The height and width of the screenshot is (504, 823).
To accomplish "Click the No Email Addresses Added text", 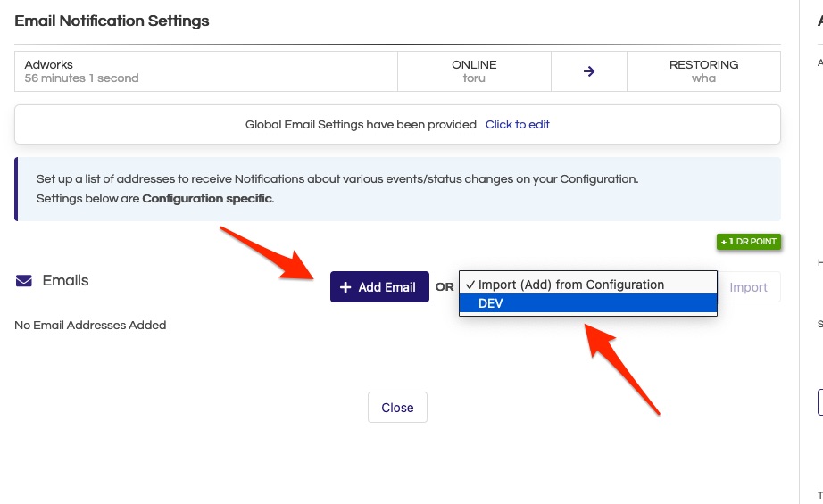I will coord(90,326).
